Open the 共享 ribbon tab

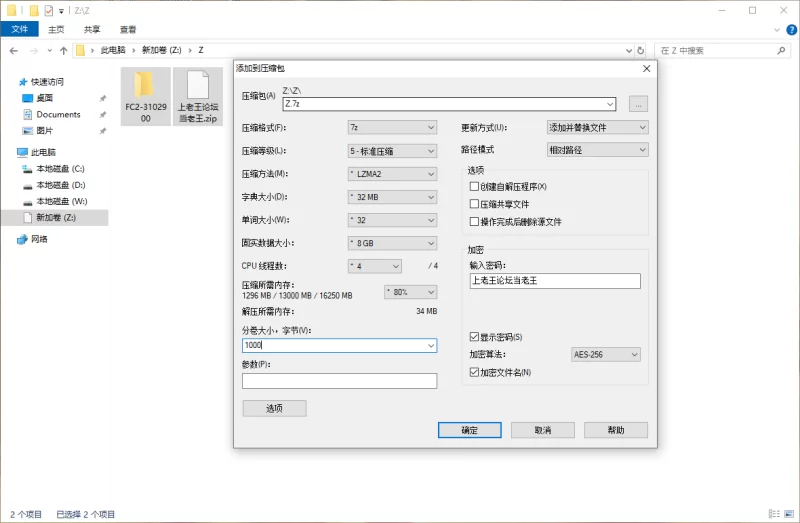(92, 30)
